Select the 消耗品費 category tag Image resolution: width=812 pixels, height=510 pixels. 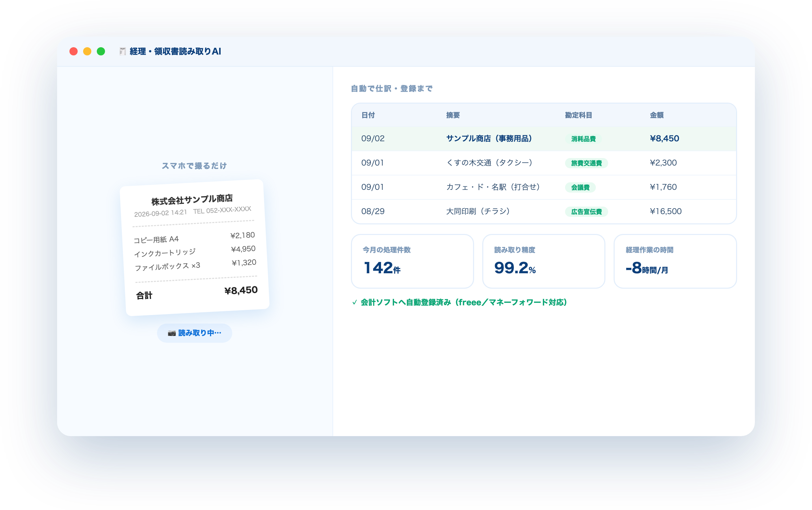point(583,139)
